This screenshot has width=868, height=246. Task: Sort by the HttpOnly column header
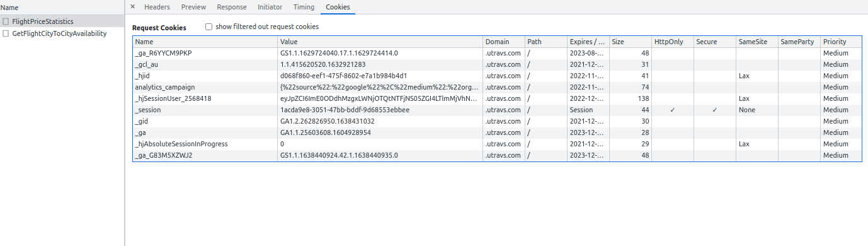click(673, 42)
